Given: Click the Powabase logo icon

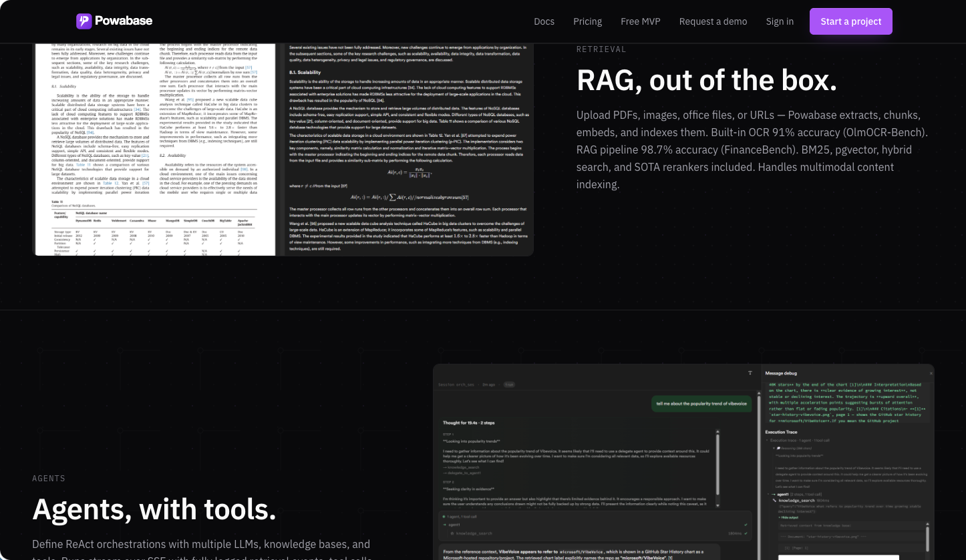Looking at the screenshot, I should pos(84,21).
